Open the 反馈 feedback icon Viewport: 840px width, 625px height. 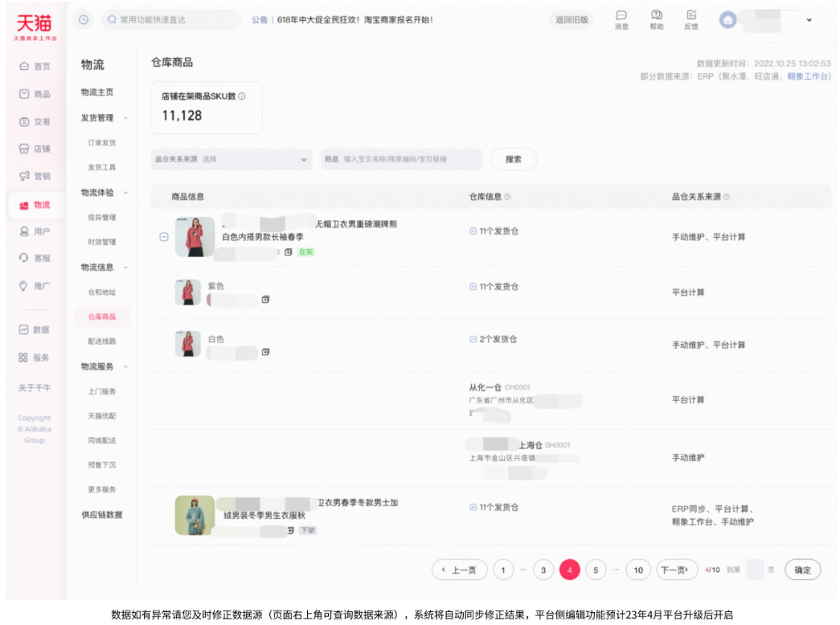[x=690, y=19]
